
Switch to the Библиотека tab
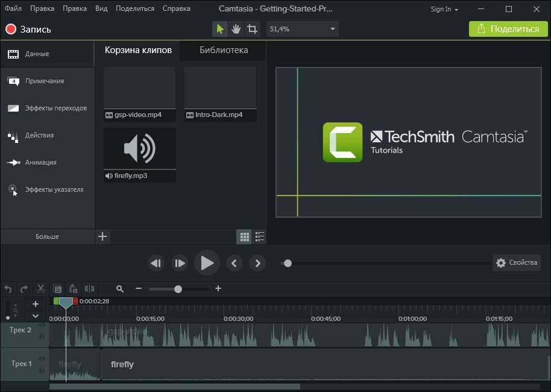click(224, 50)
